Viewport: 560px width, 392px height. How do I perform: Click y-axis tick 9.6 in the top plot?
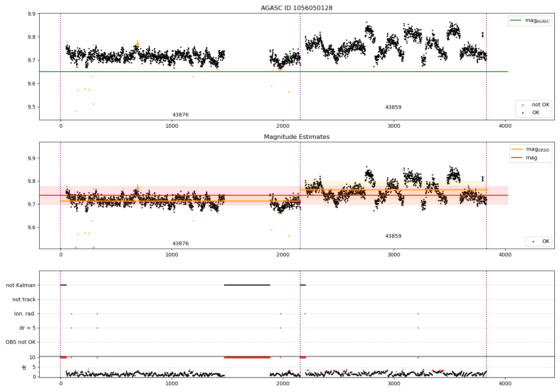[x=32, y=84]
